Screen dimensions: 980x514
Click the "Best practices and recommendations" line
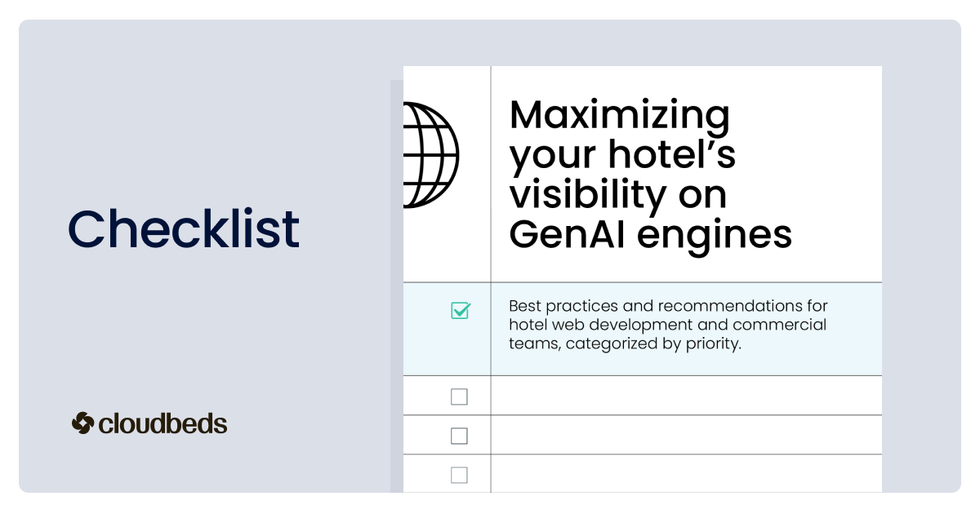pyautogui.click(x=668, y=306)
